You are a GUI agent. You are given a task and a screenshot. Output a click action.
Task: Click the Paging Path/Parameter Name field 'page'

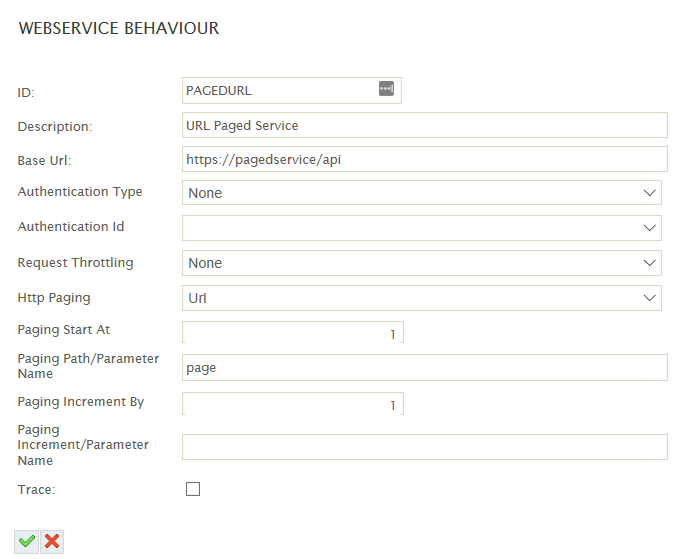pyautogui.click(x=425, y=367)
